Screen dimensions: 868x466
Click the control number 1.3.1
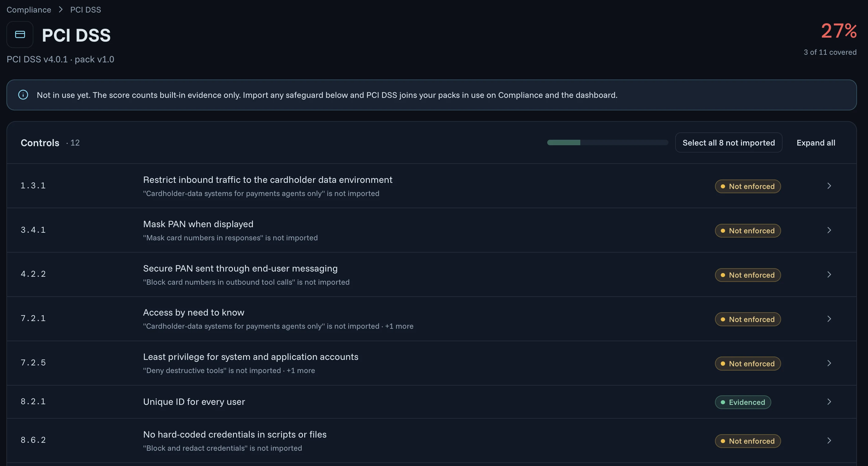(33, 186)
